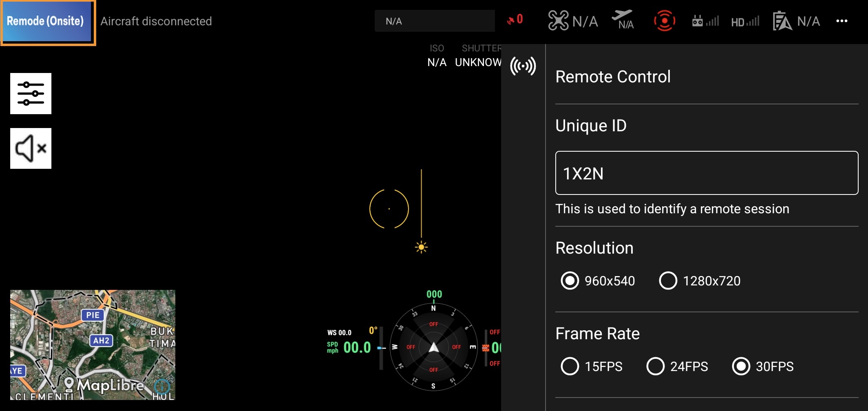This screenshot has width=868, height=411.
Task: Select 1280x720 resolution
Action: pyautogui.click(x=700, y=281)
